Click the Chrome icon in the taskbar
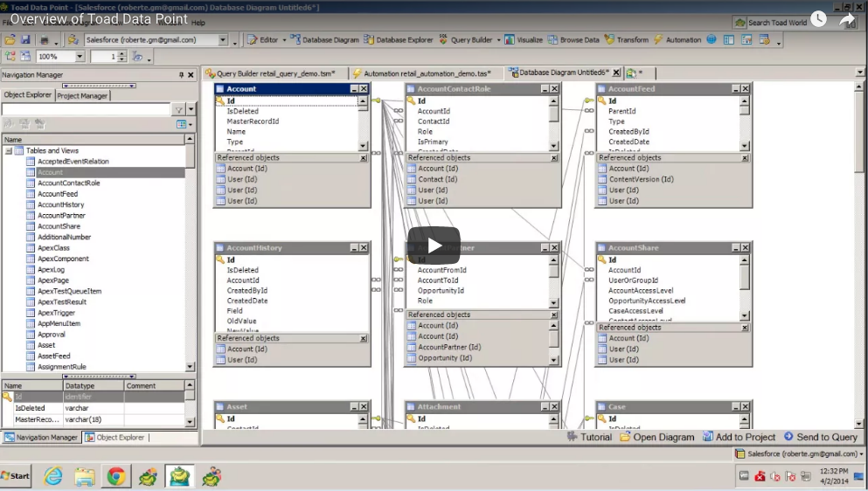868x491 pixels. (115, 476)
